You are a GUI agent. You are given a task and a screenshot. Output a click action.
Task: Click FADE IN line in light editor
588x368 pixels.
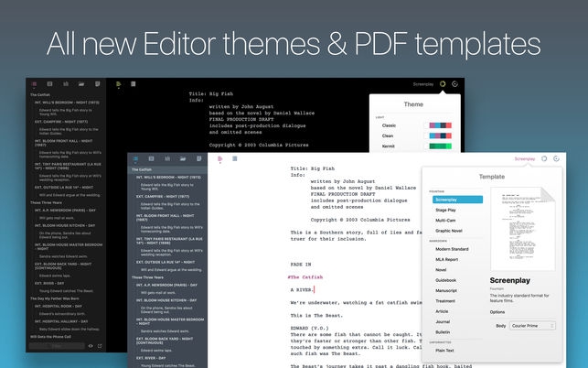point(301,265)
